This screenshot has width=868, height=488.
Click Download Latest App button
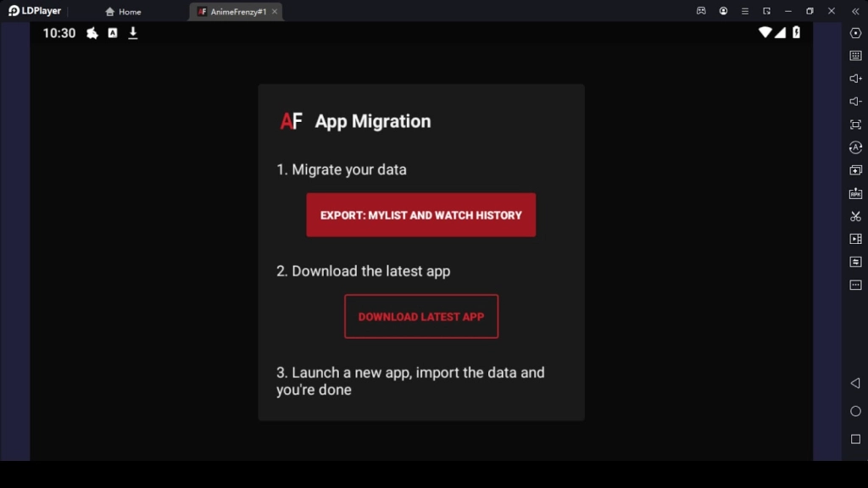420,317
